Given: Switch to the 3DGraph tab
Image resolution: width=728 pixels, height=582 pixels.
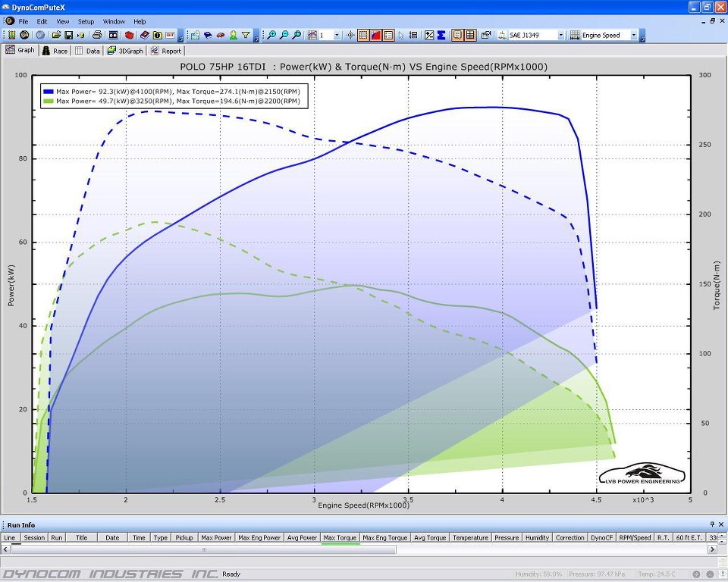Looking at the screenshot, I should 126,51.
